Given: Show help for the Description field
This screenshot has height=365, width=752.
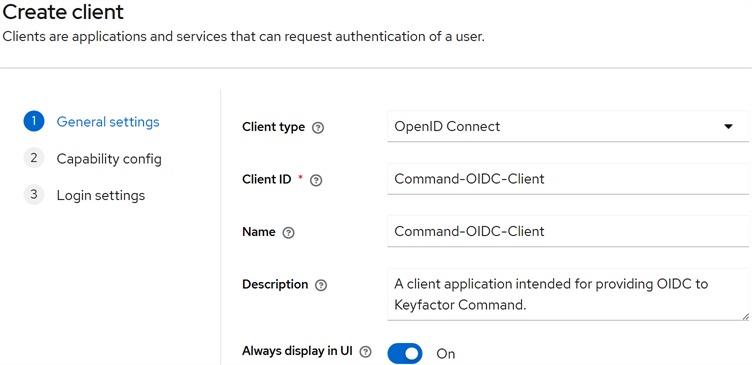Looking at the screenshot, I should coord(321,285).
